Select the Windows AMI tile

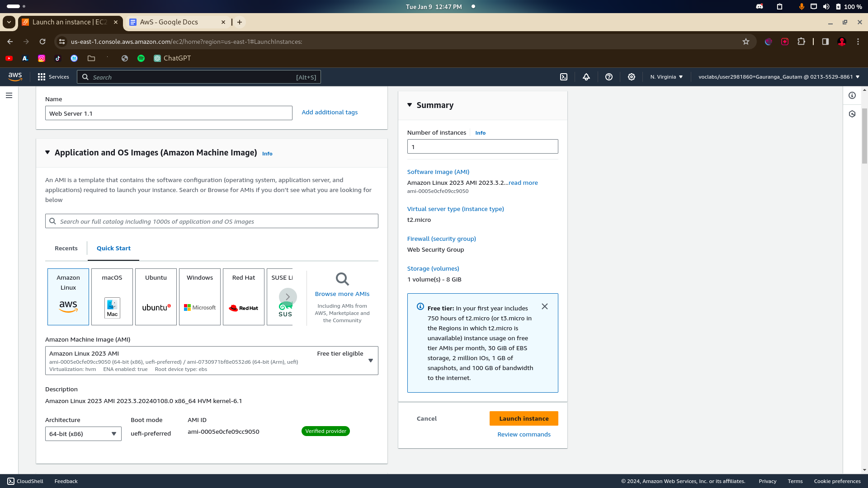click(x=200, y=297)
